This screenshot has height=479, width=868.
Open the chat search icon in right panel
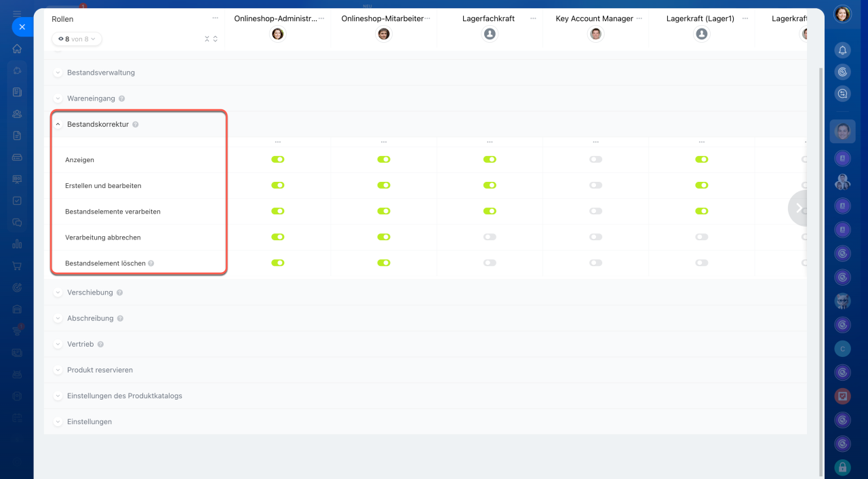(x=842, y=94)
